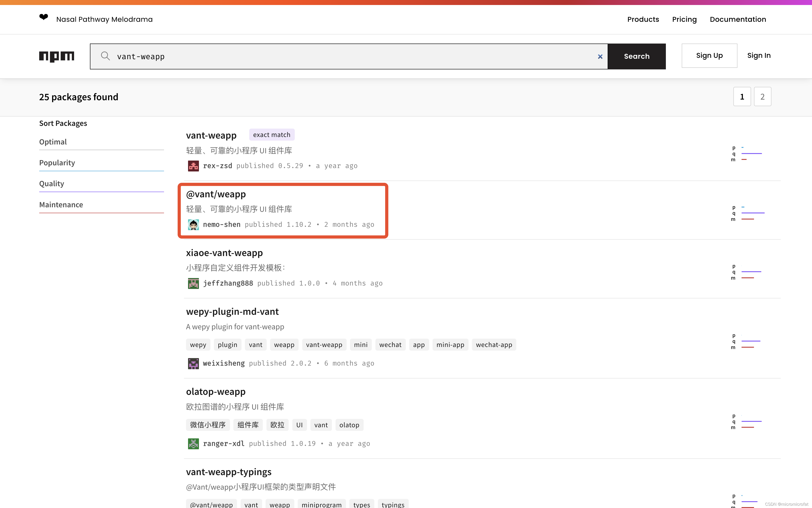Viewport: 812px width, 508px height.
Task: Open the Documentation link
Action: [737, 19]
